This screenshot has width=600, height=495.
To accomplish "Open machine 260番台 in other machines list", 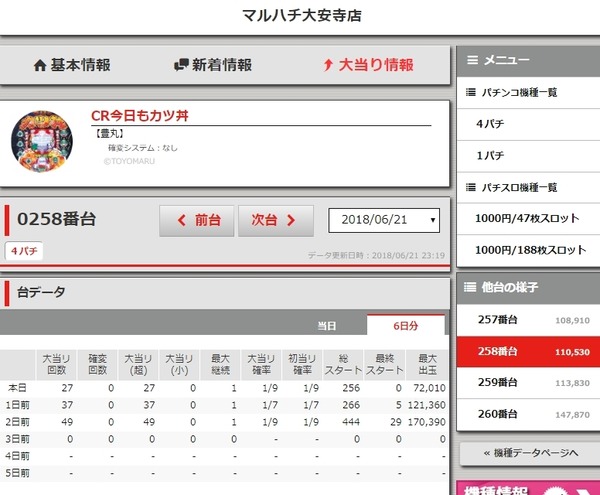I will point(528,414).
